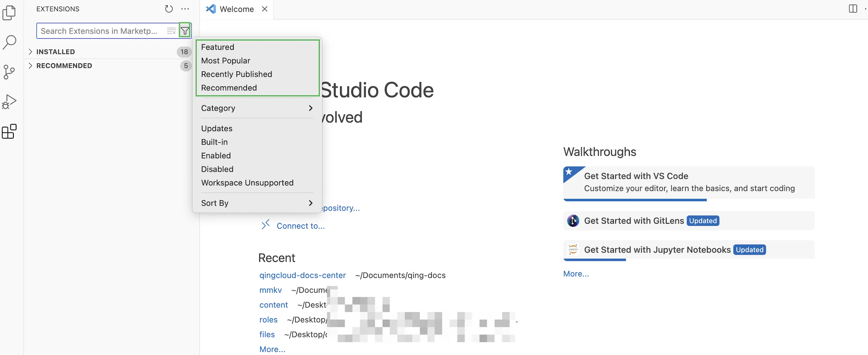
Task: Click the installed count badge 18
Action: tap(184, 51)
